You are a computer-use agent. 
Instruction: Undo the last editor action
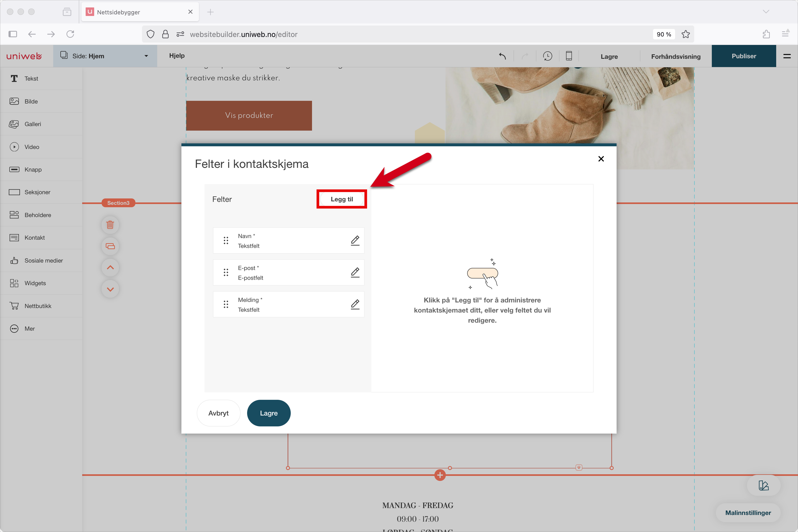tap(502, 56)
